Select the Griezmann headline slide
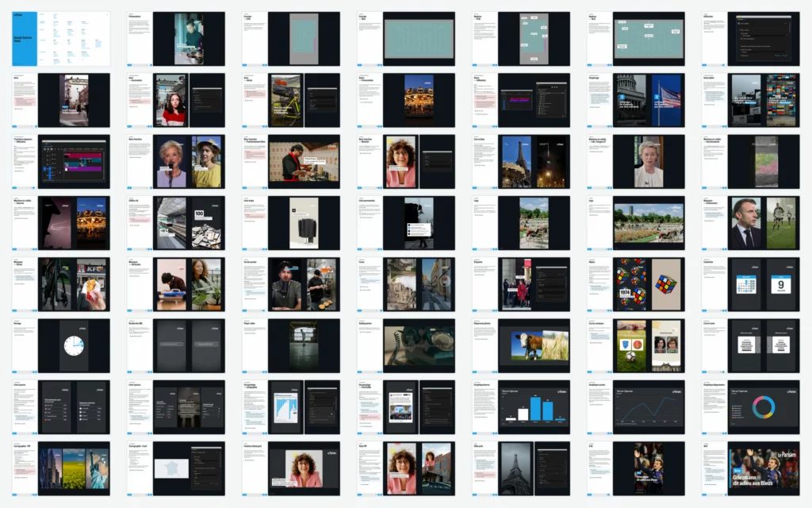Image resolution: width=812 pixels, height=508 pixels. click(751, 468)
